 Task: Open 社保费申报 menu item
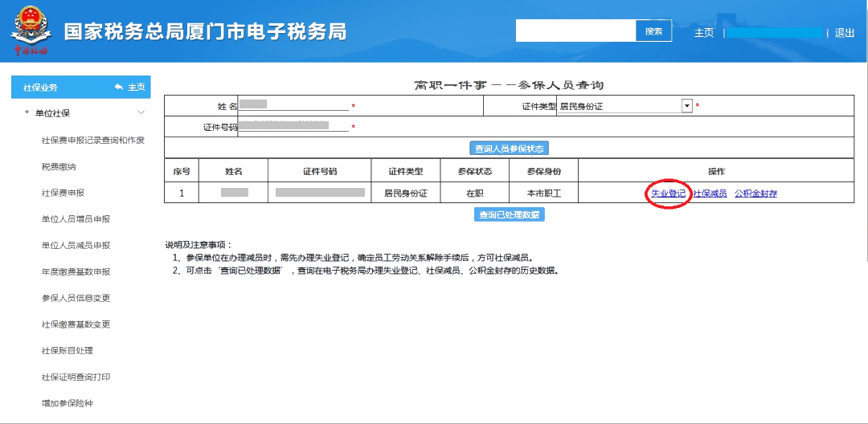point(63,193)
